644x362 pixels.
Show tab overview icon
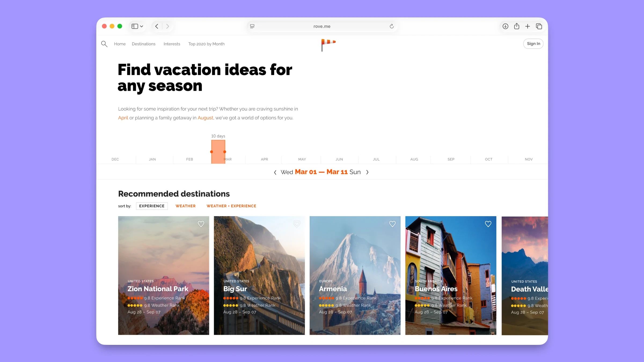[x=539, y=26]
